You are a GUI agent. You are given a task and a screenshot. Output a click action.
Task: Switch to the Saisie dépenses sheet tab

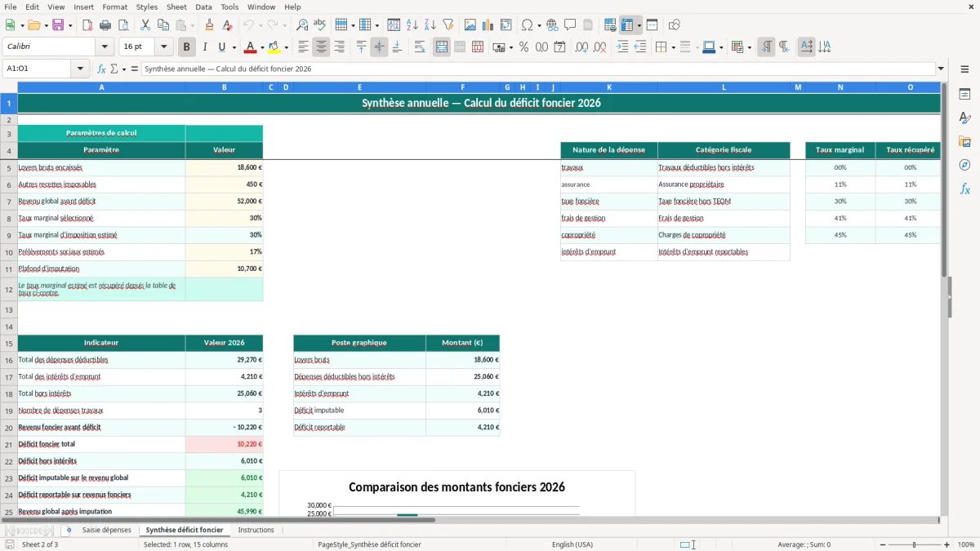106,530
